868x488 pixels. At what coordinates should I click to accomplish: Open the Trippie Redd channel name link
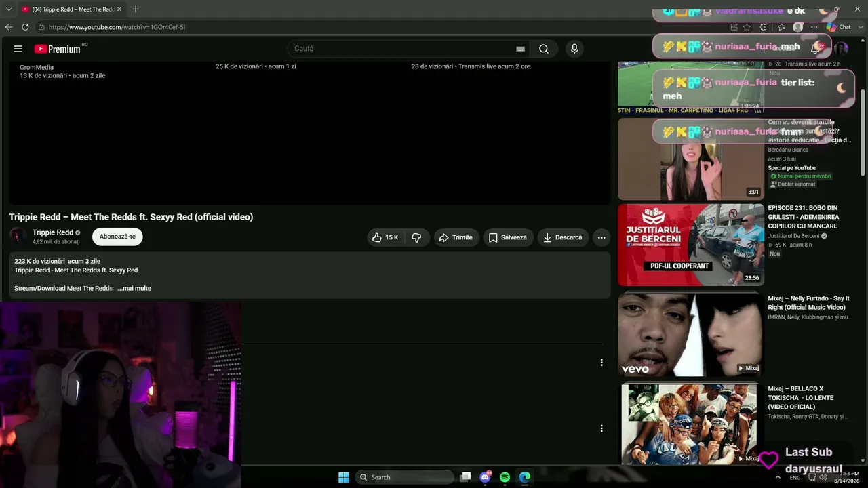click(53, 232)
